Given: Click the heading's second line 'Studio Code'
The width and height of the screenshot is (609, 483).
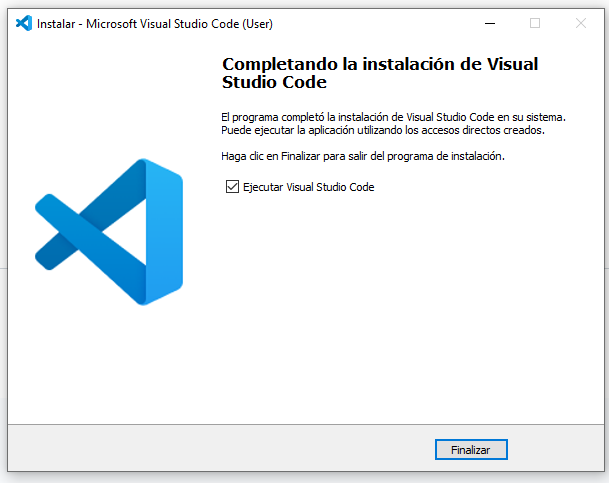Looking at the screenshot, I should [274, 82].
